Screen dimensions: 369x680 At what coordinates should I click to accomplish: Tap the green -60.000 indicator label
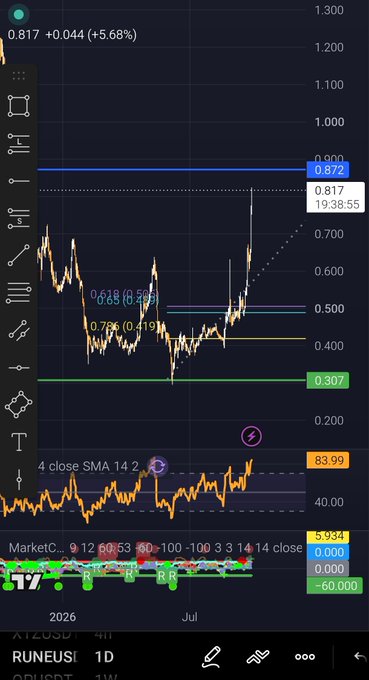[334, 585]
